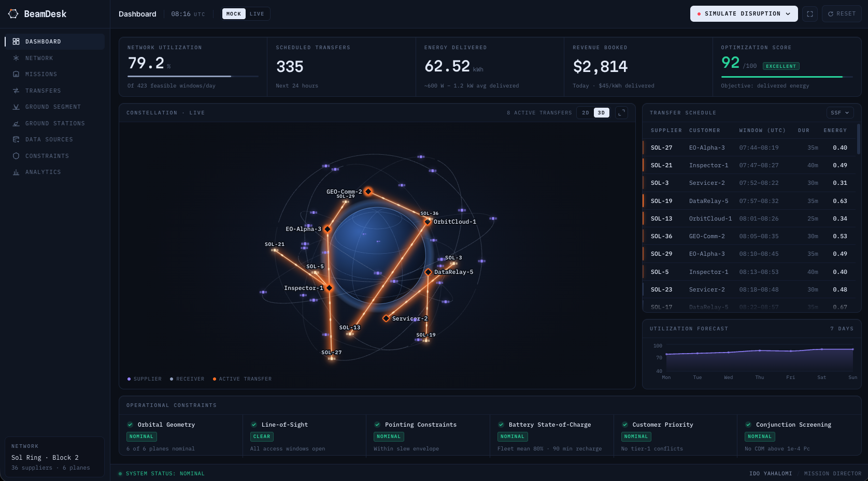This screenshot has height=481, width=868.
Task: Click the Battery State-of-Charge check icon
Action: tap(501, 425)
